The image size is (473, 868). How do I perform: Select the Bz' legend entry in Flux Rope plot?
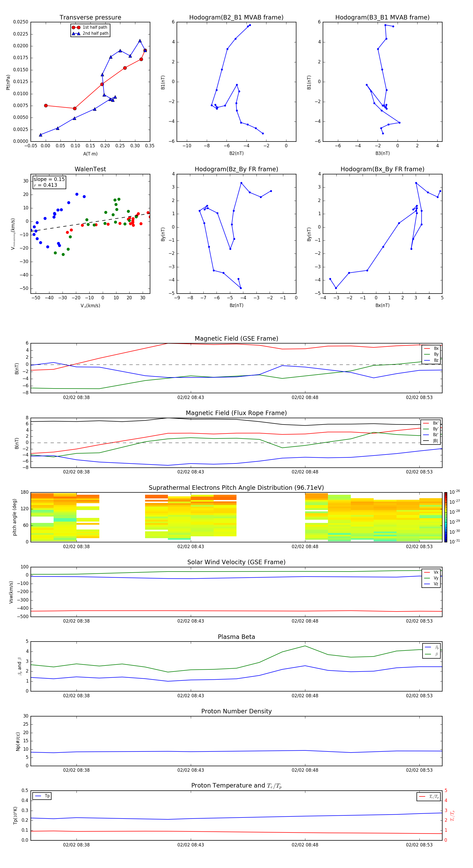pyautogui.click(x=431, y=435)
